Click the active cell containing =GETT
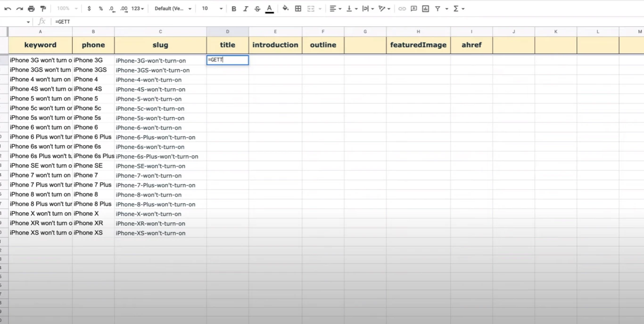Screen dimensions: 644x324 pyautogui.click(x=228, y=60)
